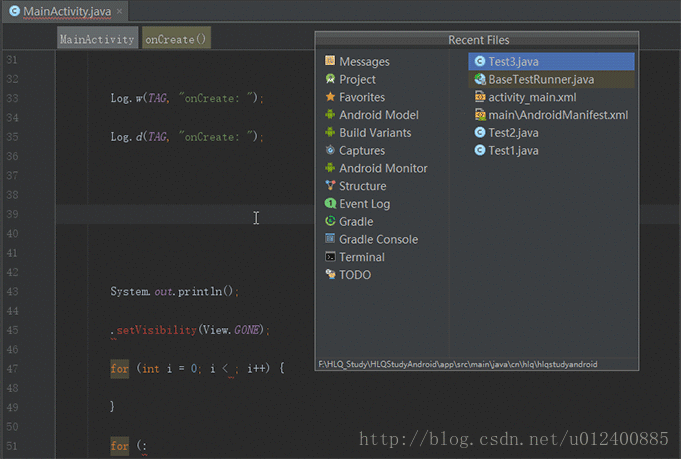Click line number 47 in the gutter
The width and height of the screenshot is (681, 459).
pos(13,369)
